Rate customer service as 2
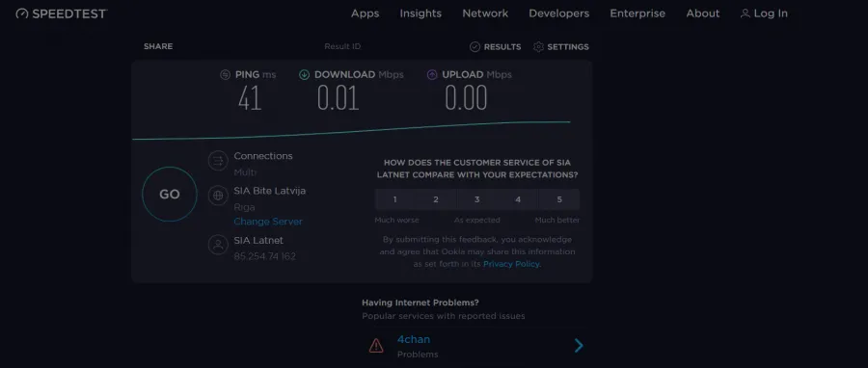Image resolution: width=868 pixels, height=368 pixels. (x=436, y=199)
